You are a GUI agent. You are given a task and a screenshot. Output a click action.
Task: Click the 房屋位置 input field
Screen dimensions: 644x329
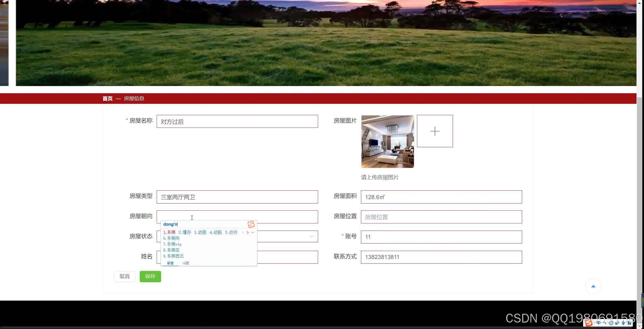pyautogui.click(x=441, y=217)
